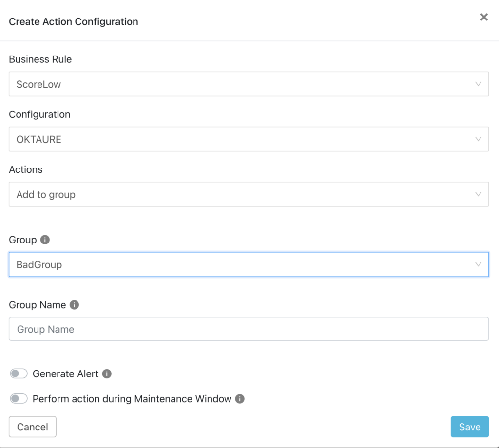Click the info icon next to Group
The width and height of the screenshot is (499, 448).
[45, 240]
